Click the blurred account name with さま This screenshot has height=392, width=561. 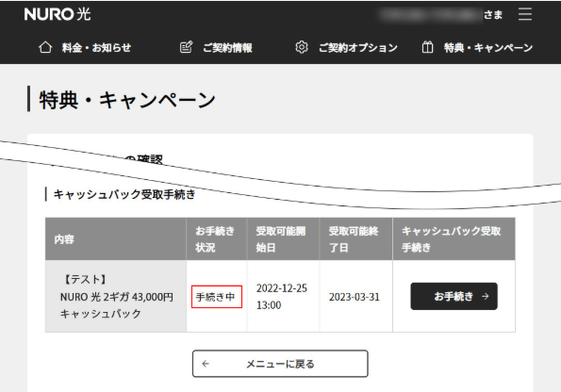(439, 15)
